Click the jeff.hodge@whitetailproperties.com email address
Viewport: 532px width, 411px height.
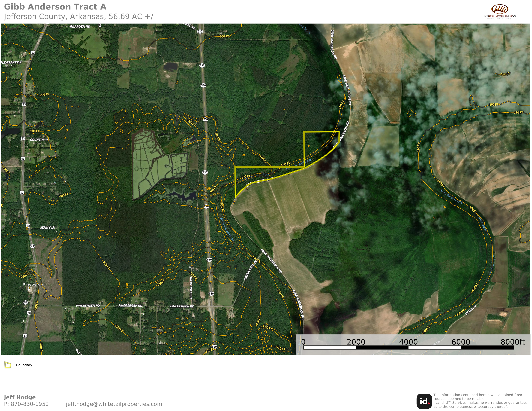pos(114,404)
